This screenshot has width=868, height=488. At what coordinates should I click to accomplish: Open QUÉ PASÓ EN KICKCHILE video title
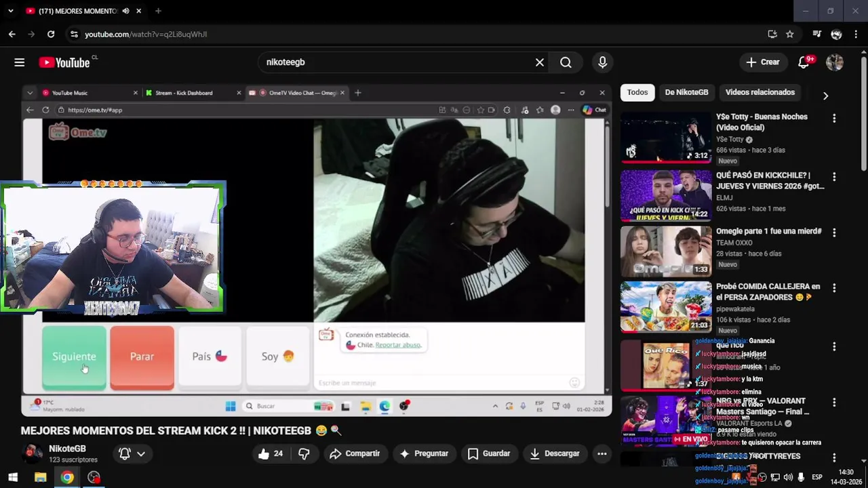coord(770,180)
